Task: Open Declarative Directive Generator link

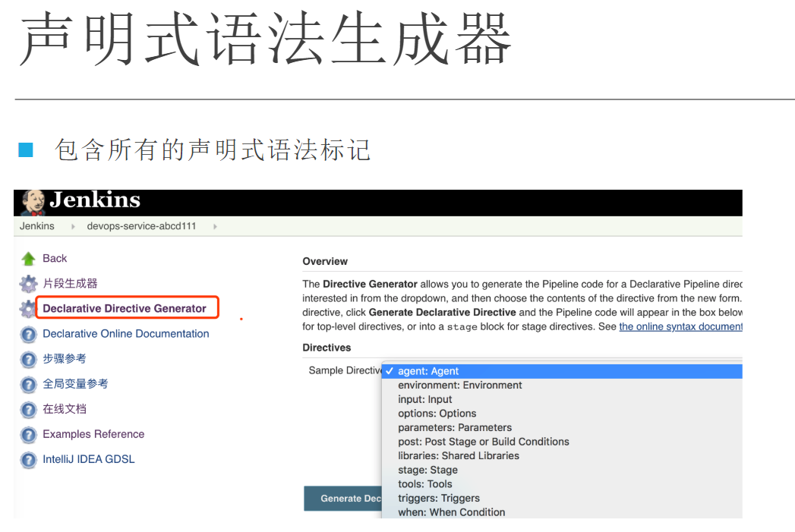Action: coord(125,308)
